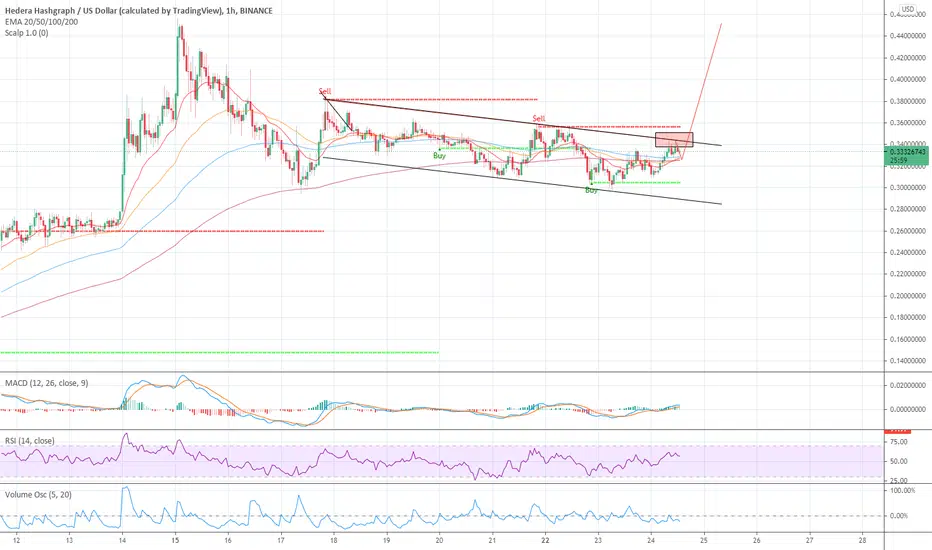Viewport: 932px width, 550px height.
Task: Click bold date 22 on the time axis
Action: 546,540
